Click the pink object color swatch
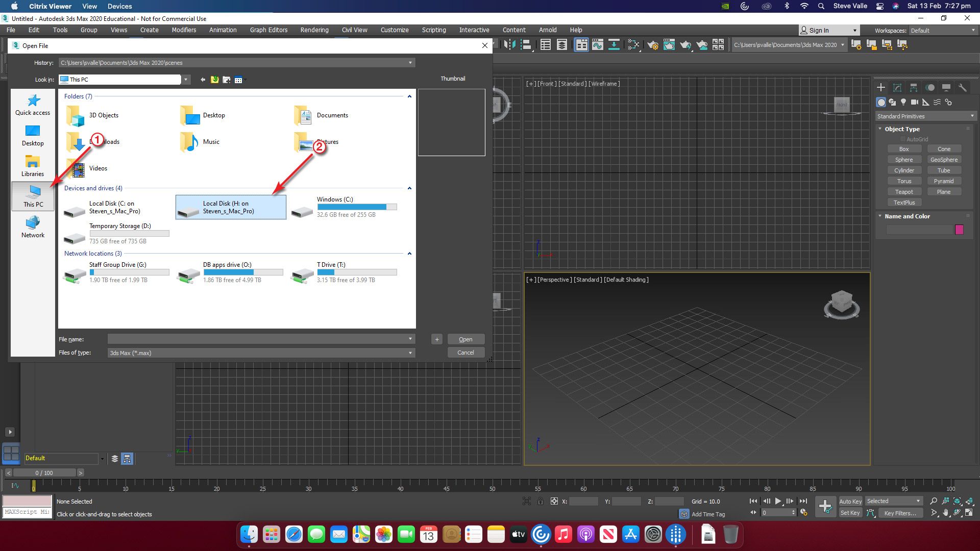The width and height of the screenshot is (980, 551). pyautogui.click(x=959, y=230)
